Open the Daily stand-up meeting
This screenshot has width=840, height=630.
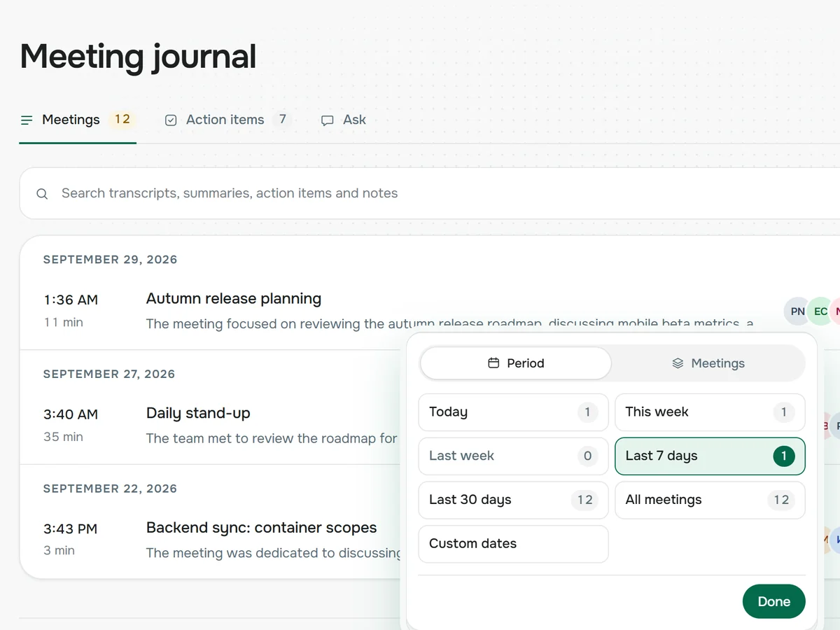(x=198, y=413)
